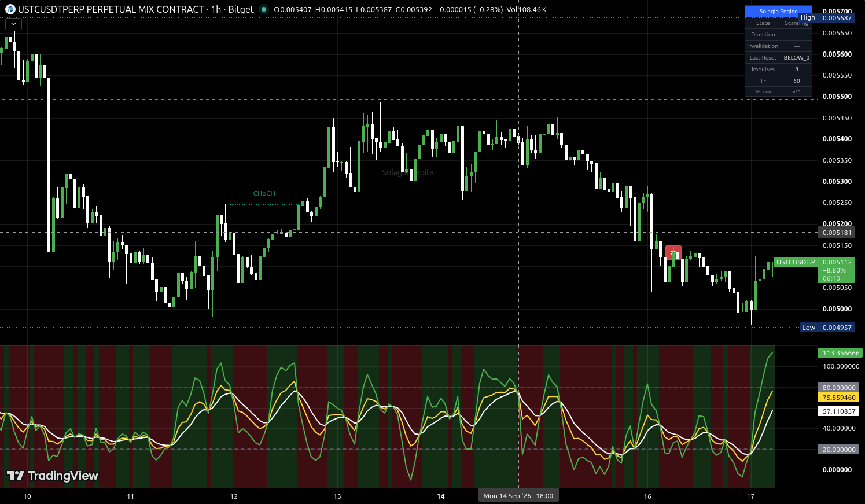Click the USTC symbol logo icon
Screen dimensions: 865x504
pos(10,9)
